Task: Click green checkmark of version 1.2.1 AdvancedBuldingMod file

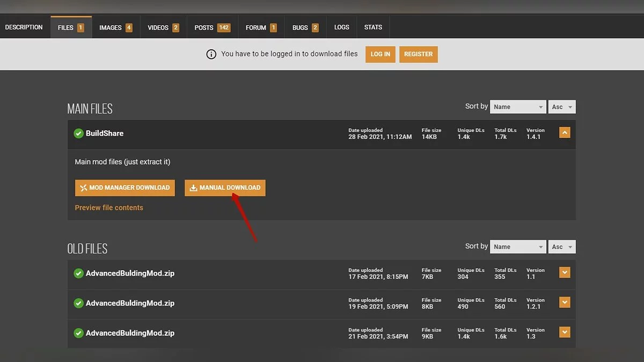Action: pyautogui.click(x=78, y=304)
